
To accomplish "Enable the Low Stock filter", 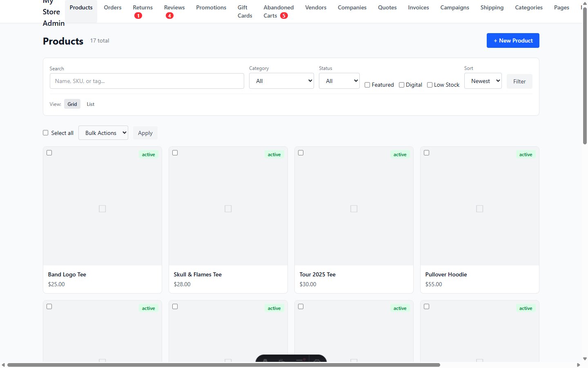I will pyautogui.click(x=430, y=85).
